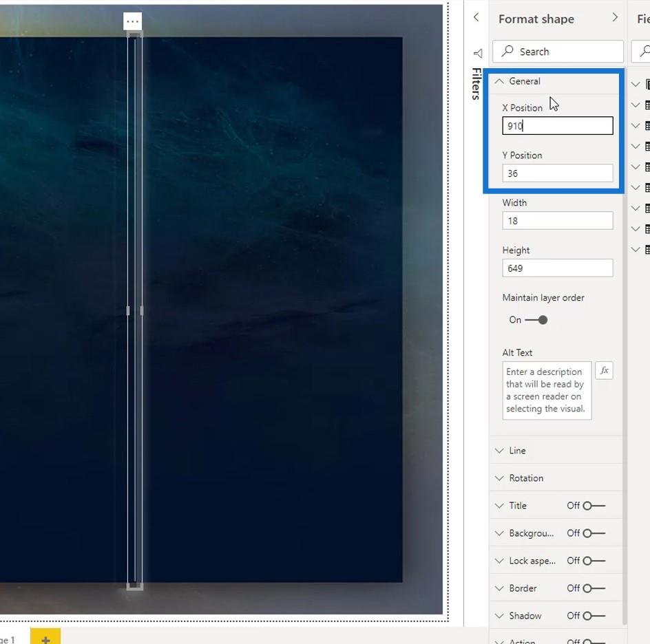Toggle Title on
The width and height of the screenshot is (650, 644).
[x=594, y=506]
